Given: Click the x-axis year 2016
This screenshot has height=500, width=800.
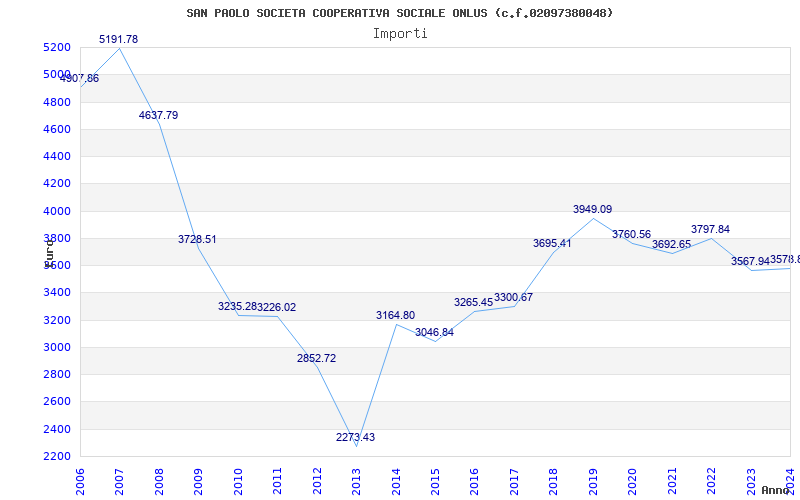Looking at the screenshot, I should tap(474, 482).
